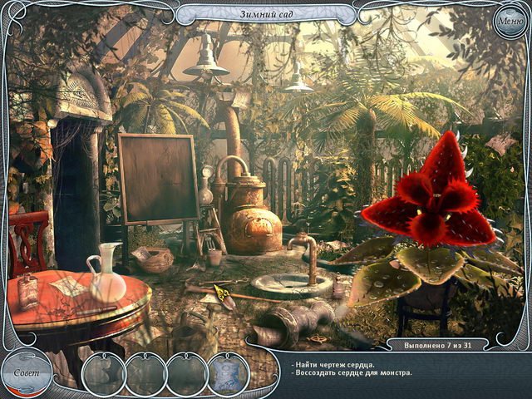Pick up the white glass pitcher on the table
The image size is (532, 399).
coord(107,274)
